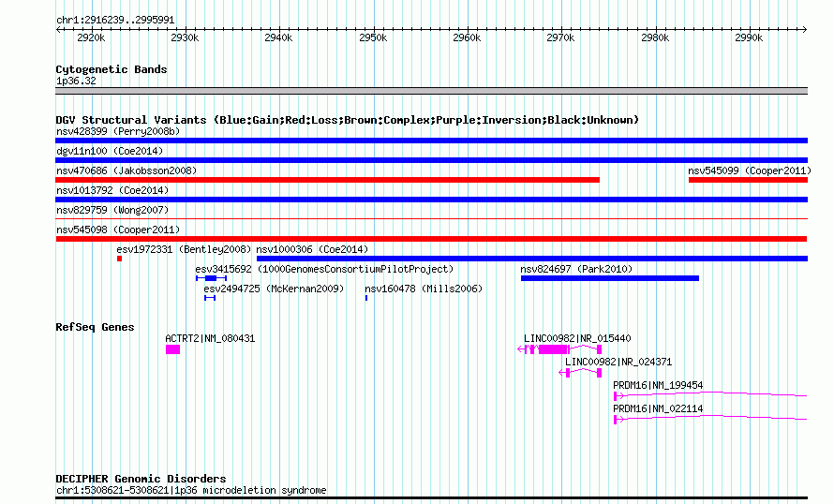
Task: Select the nsv470686 (Jakobsson2008) red loss bar
Action: coord(328,180)
